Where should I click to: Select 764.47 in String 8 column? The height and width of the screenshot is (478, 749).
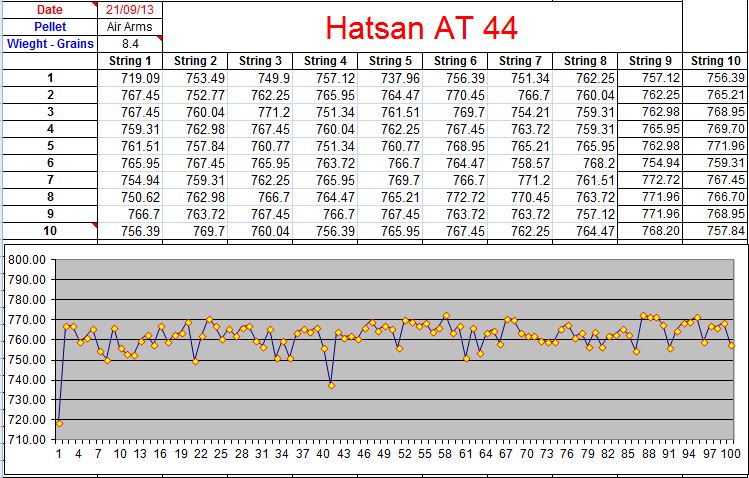pos(585,231)
